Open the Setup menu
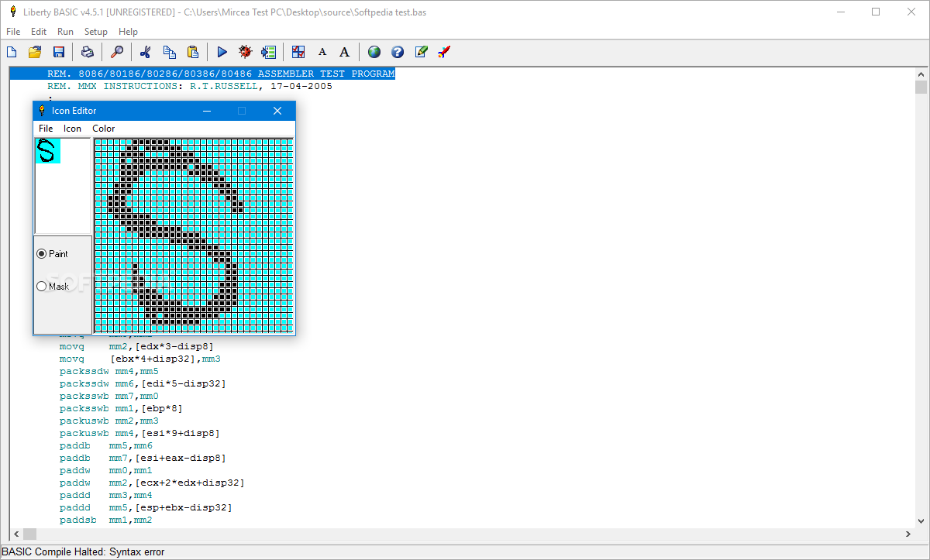 coord(96,32)
